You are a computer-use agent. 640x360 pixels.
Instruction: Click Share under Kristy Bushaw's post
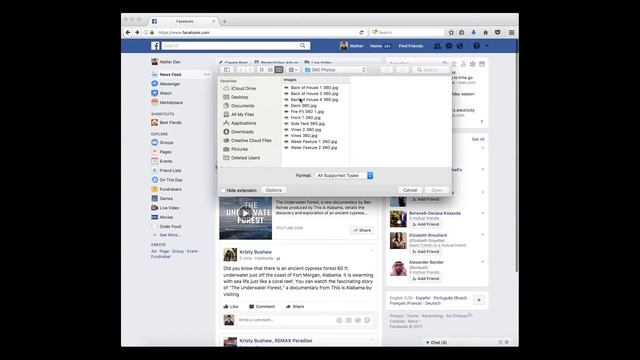click(295, 306)
